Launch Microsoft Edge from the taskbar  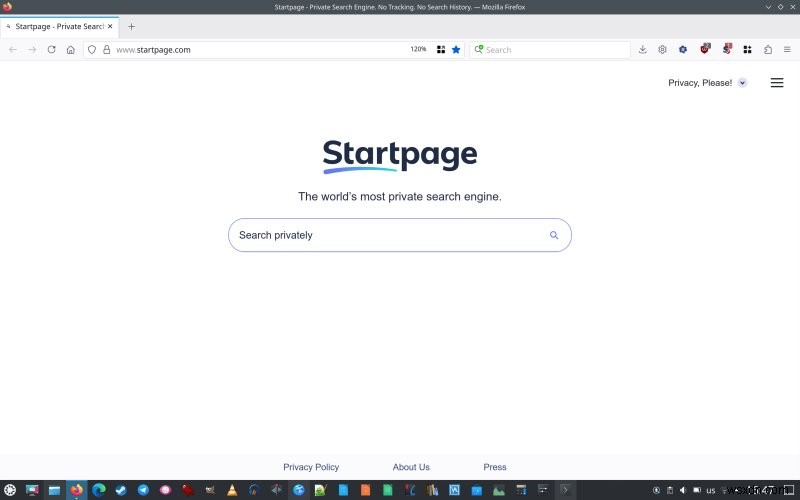pos(99,490)
